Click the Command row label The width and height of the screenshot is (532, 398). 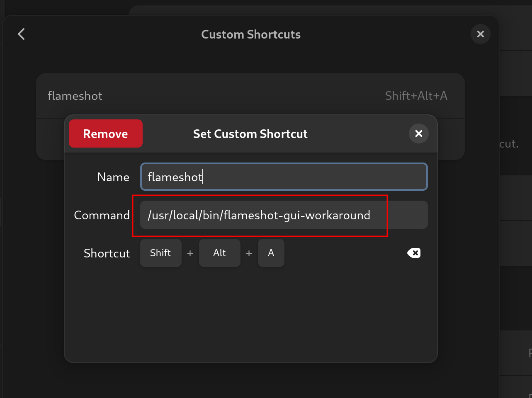pyautogui.click(x=102, y=215)
